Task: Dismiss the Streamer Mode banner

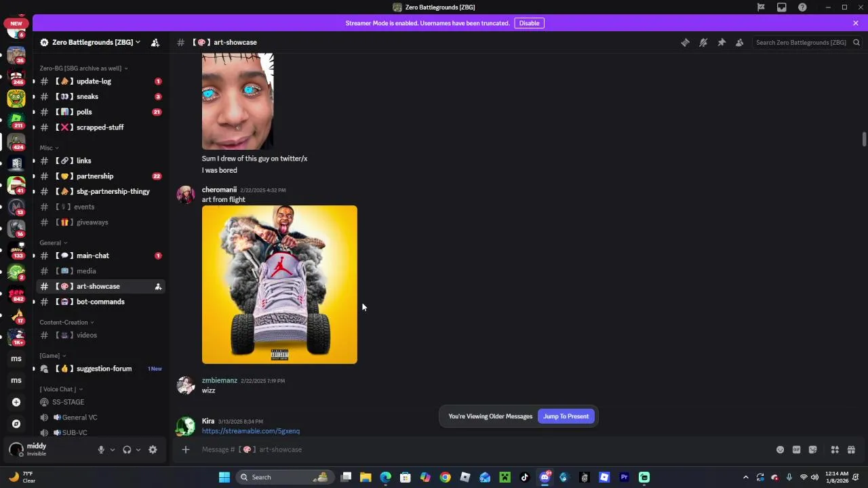Action: click(856, 23)
